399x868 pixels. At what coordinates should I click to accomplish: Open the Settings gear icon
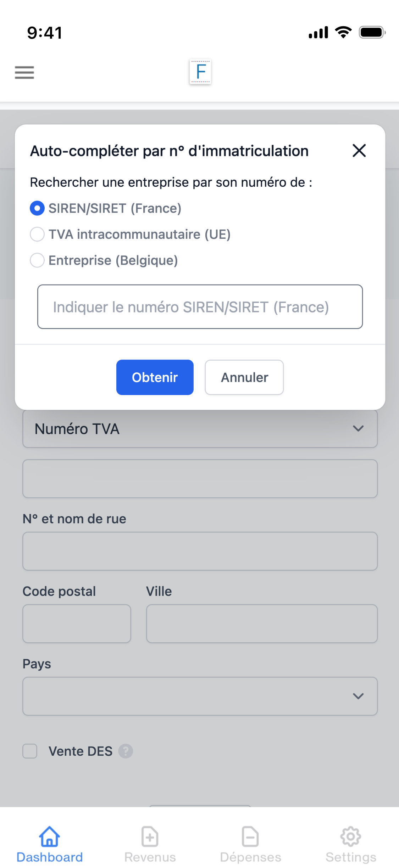click(x=350, y=837)
